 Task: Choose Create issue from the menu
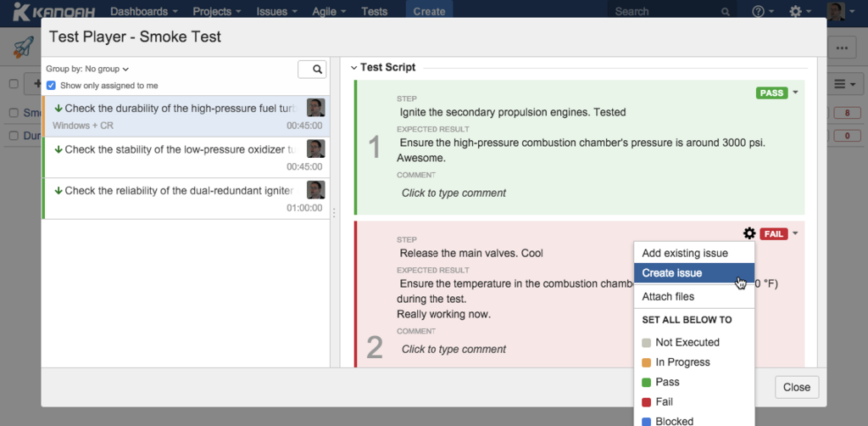pos(693,273)
